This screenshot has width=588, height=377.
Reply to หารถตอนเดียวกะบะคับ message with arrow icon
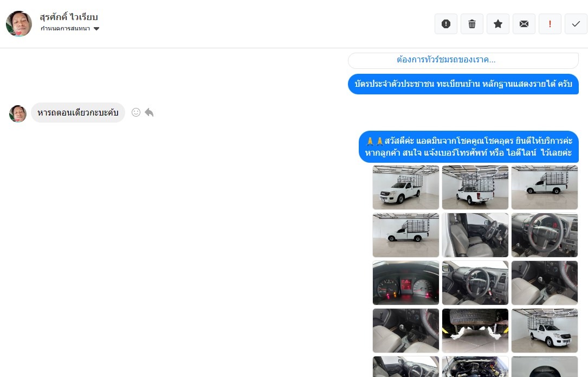tap(149, 112)
